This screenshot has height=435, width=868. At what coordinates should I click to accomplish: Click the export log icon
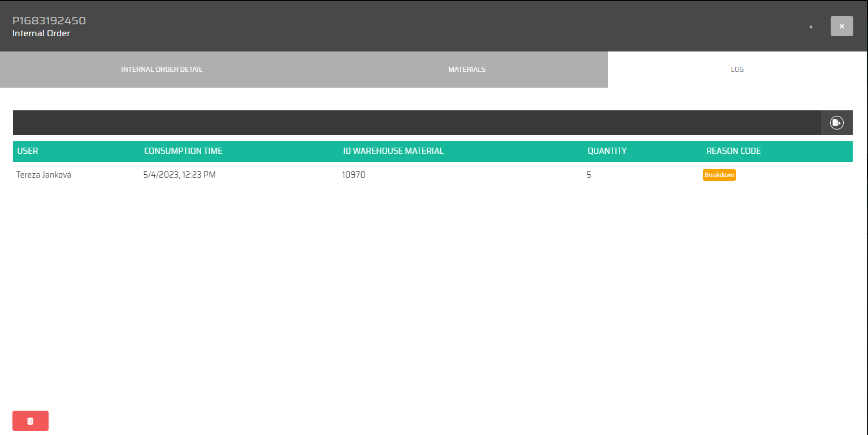point(836,123)
